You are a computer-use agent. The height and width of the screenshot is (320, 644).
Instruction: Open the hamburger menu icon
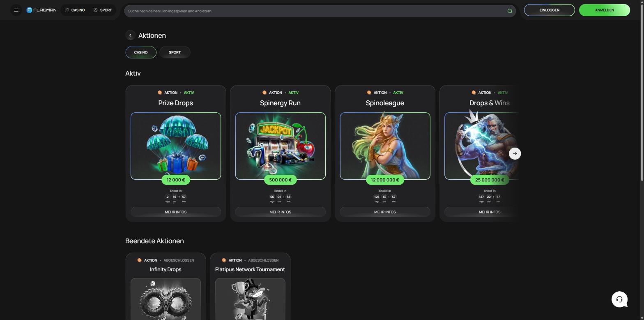pos(16,10)
